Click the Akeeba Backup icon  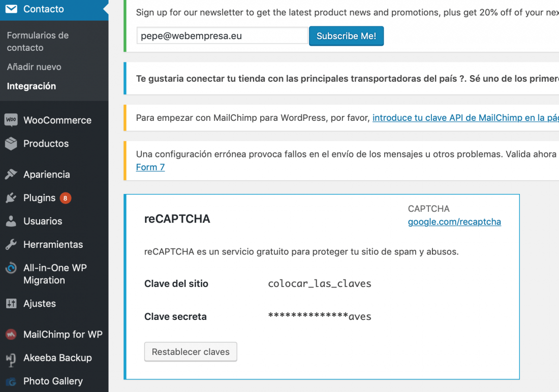11,359
